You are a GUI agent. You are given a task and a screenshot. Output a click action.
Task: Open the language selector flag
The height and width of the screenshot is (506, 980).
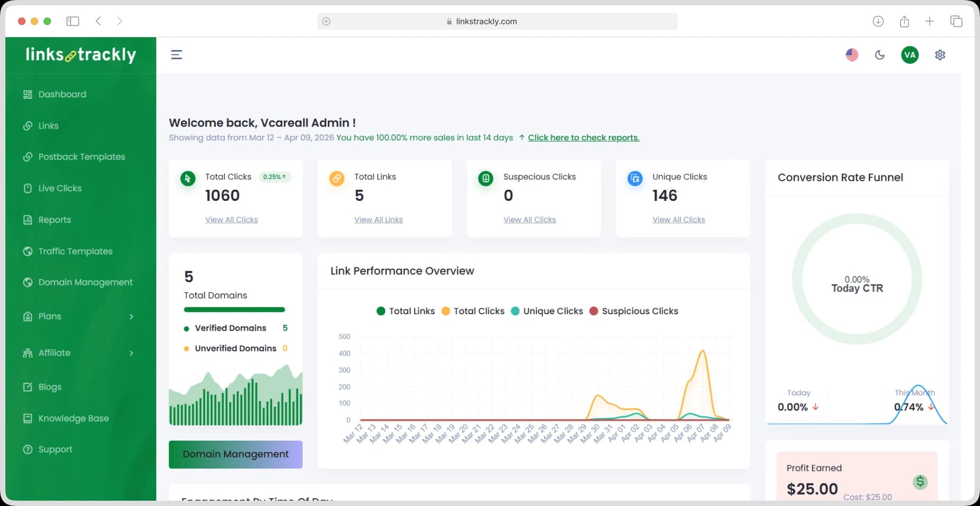click(x=852, y=54)
